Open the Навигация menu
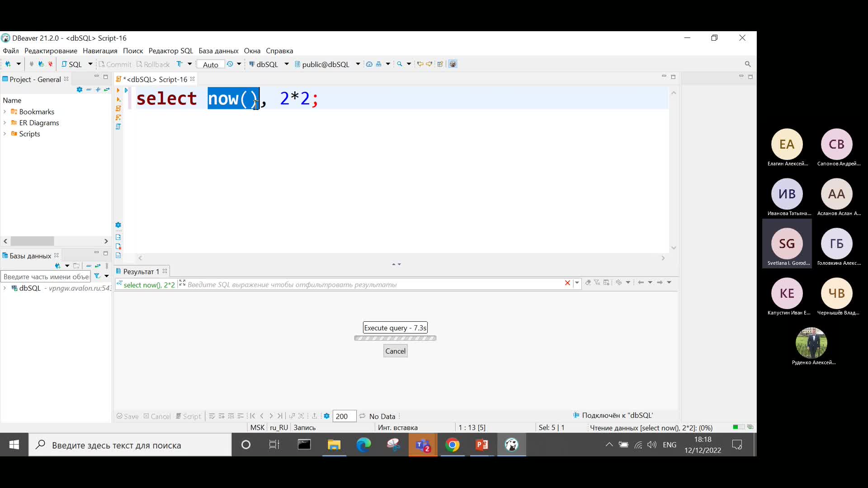This screenshot has height=488, width=868. pyautogui.click(x=100, y=51)
